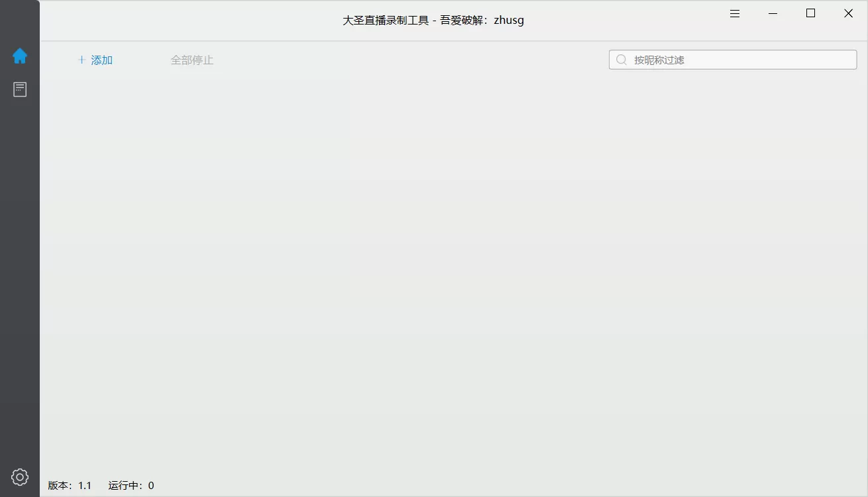Click the zhusg username in the title bar
The height and width of the screenshot is (497, 868).
[x=508, y=20]
